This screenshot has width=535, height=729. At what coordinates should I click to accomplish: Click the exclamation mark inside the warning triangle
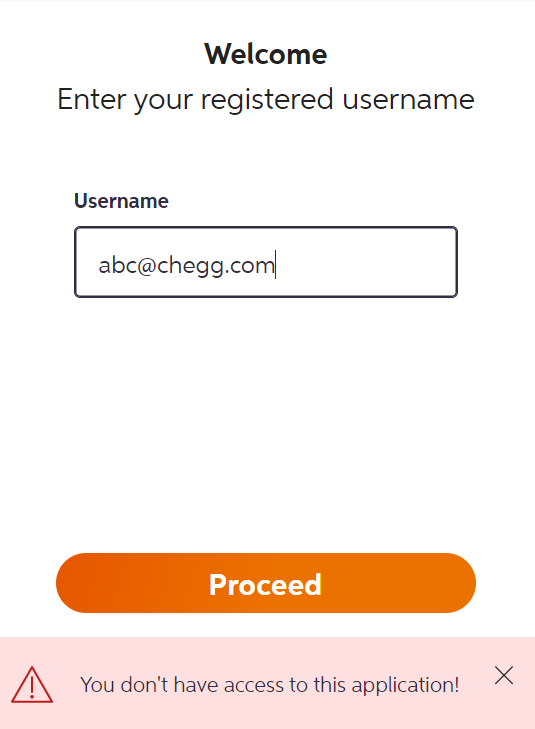32,688
